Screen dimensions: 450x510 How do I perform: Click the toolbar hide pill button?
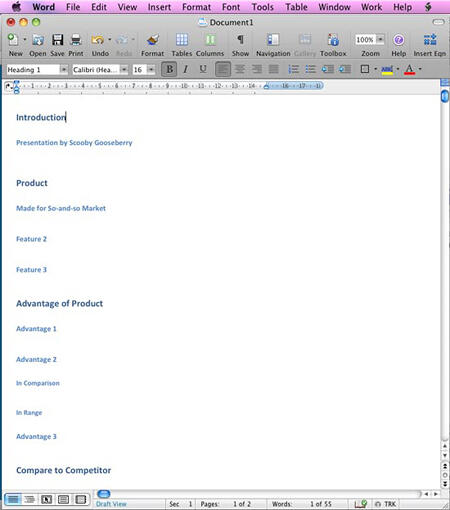coord(438,22)
